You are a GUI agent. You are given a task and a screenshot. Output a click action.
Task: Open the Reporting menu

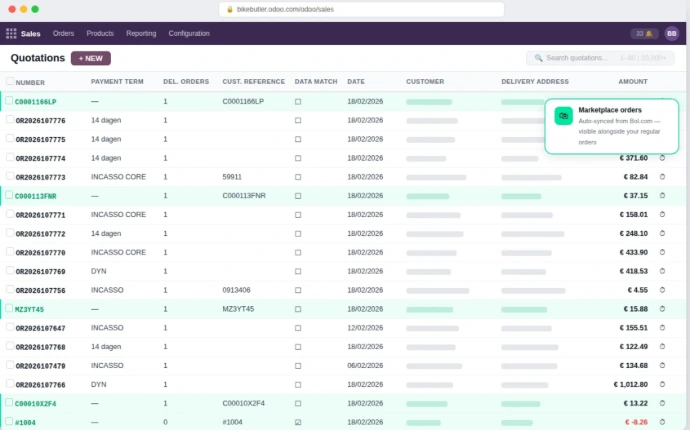[141, 33]
